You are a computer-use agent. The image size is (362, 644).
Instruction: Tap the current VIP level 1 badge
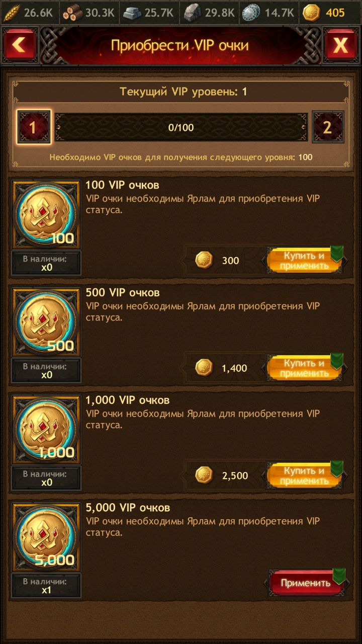pos(33,127)
